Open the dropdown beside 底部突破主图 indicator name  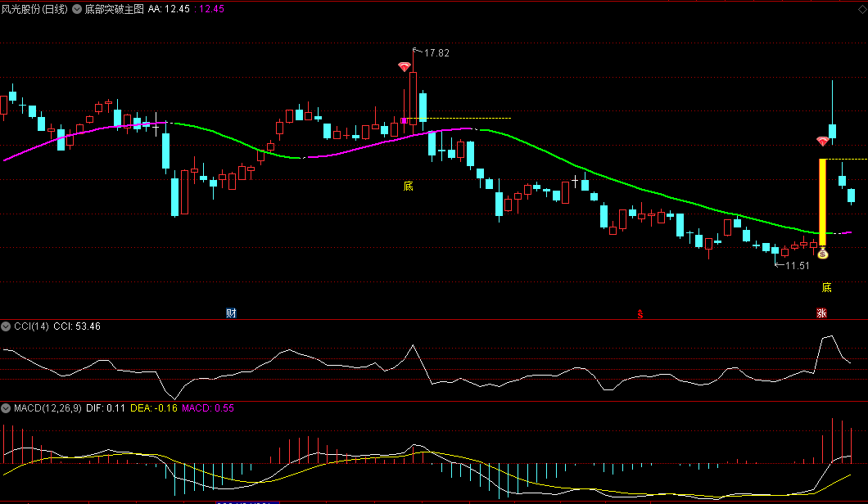77,9
